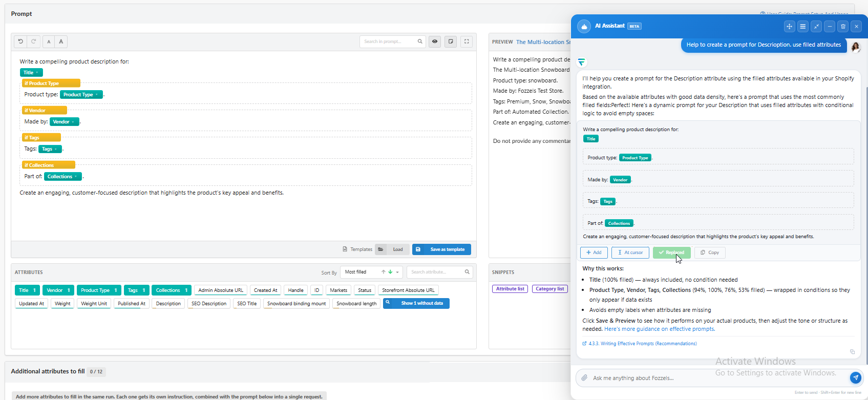Toggle the eye preview icon in prompt toolbar
Viewport: 868px width, 400px height.
pos(435,41)
